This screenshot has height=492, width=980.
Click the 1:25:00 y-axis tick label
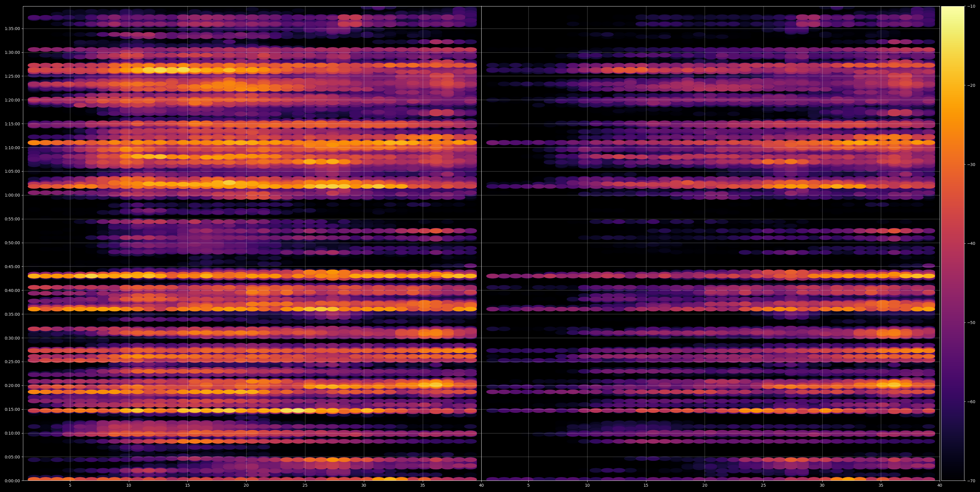point(12,76)
